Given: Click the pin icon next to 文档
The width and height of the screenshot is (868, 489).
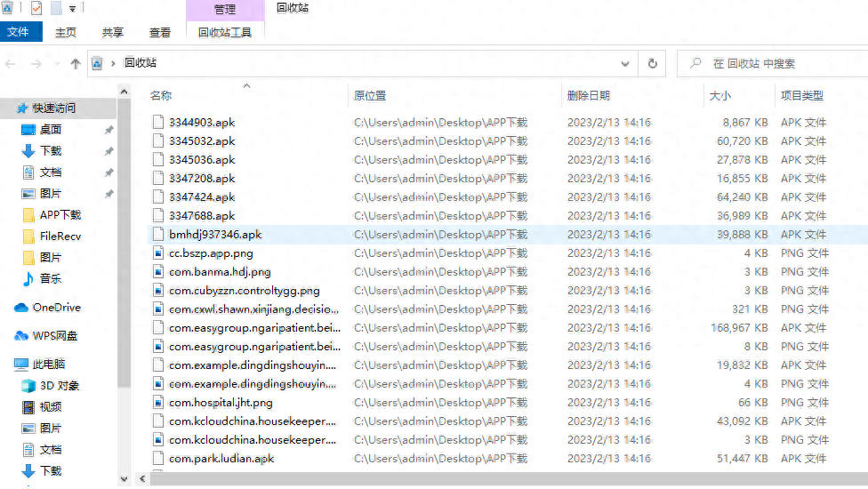Looking at the screenshot, I should point(109,172).
